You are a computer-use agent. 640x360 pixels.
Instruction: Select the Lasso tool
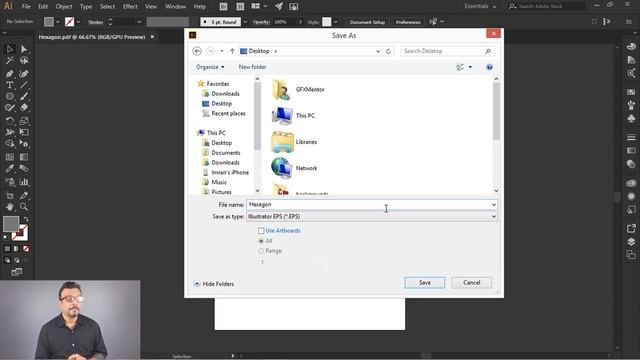(x=24, y=61)
